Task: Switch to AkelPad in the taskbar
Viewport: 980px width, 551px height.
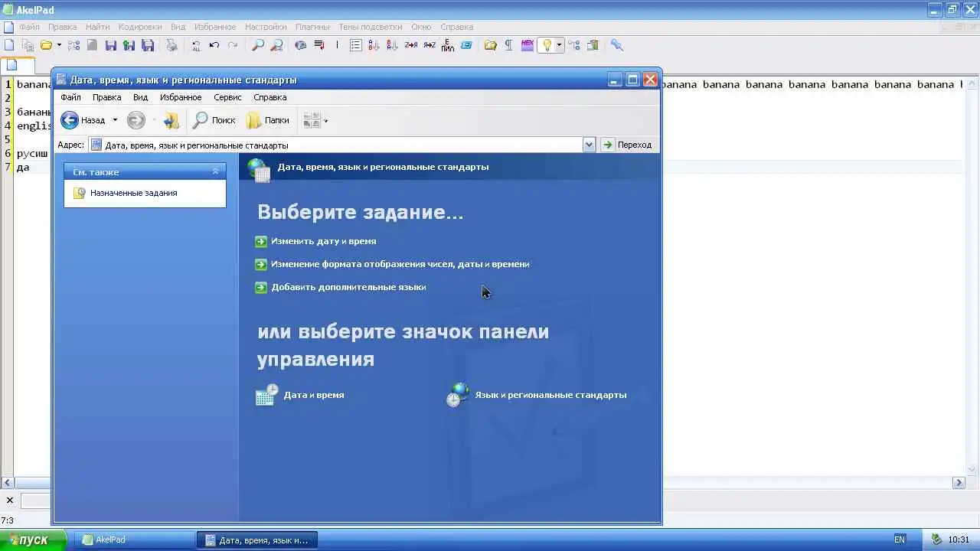Action: click(x=134, y=540)
